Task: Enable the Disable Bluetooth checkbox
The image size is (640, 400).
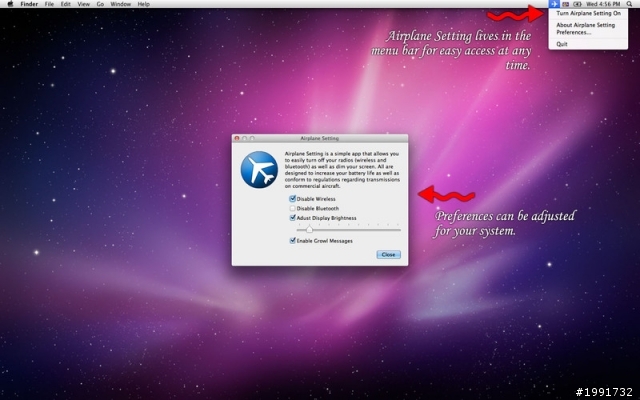Action: 292,208
